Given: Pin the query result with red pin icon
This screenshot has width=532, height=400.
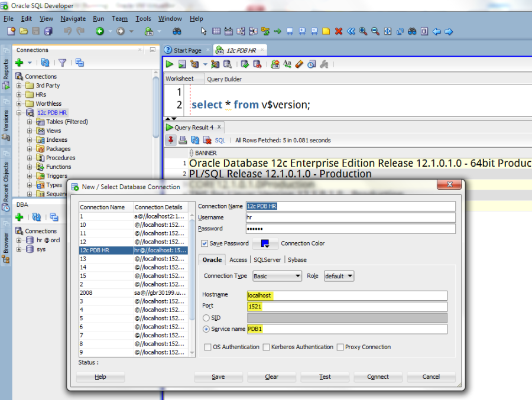Looking at the screenshot, I should click(x=171, y=140).
